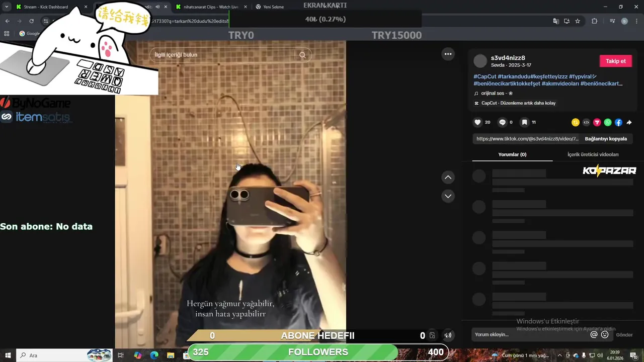The height and width of the screenshot is (362, 644).
Task: Open orijinal ses sound link
Action: coord(497,93)
